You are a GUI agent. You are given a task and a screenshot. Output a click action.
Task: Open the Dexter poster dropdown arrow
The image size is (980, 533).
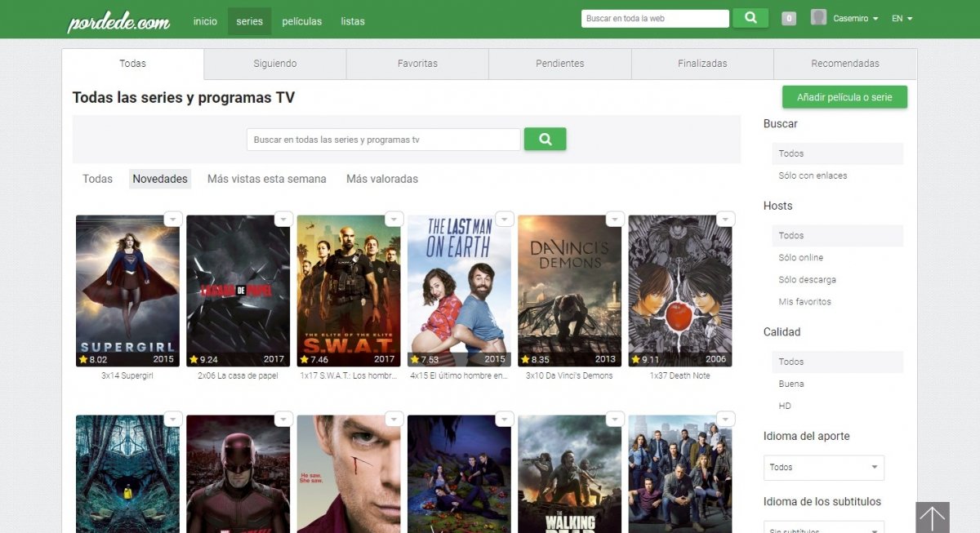[394, 419]
